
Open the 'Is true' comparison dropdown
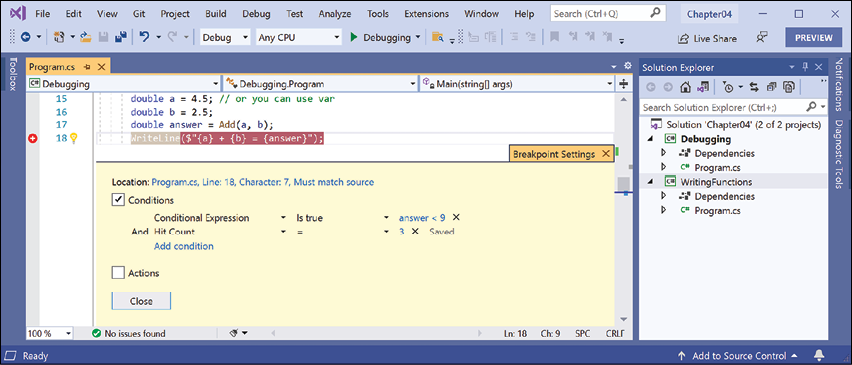pyautogui.click(x=342, y=217)
